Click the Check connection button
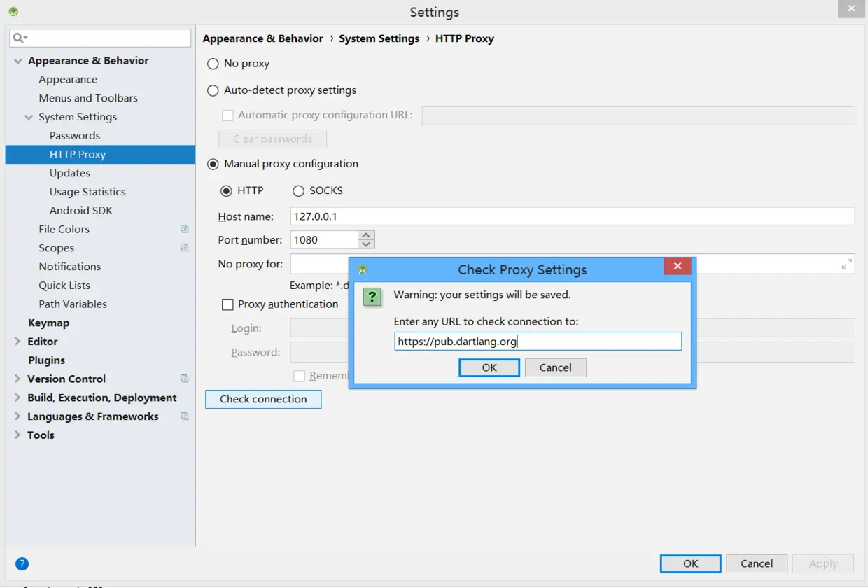This screenshot has height=588, width=868. [263, 399]
